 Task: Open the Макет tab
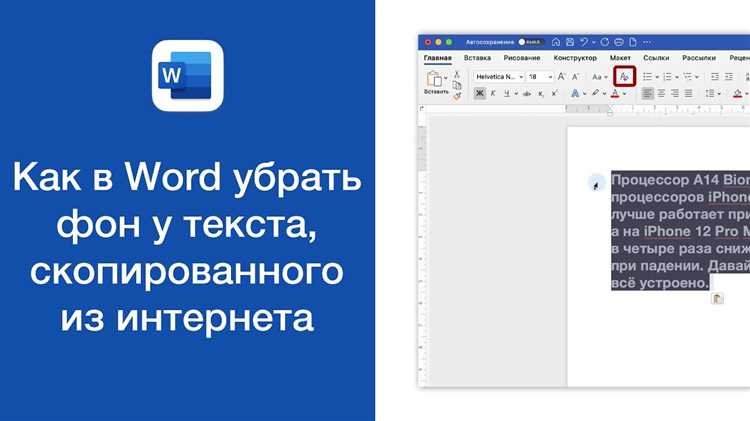(620, 58)
